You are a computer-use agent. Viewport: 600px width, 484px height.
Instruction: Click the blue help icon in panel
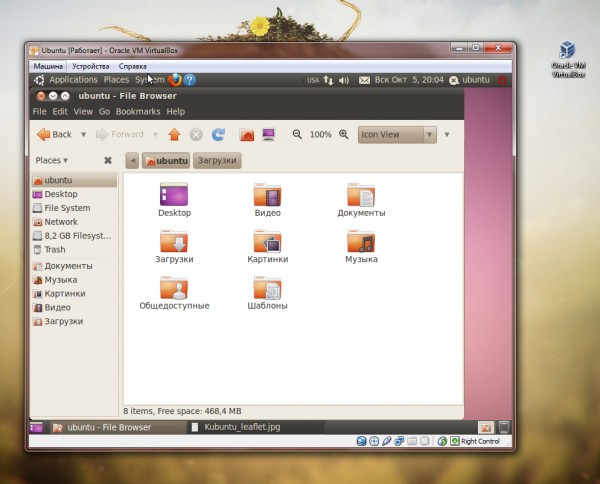[189, 80]
